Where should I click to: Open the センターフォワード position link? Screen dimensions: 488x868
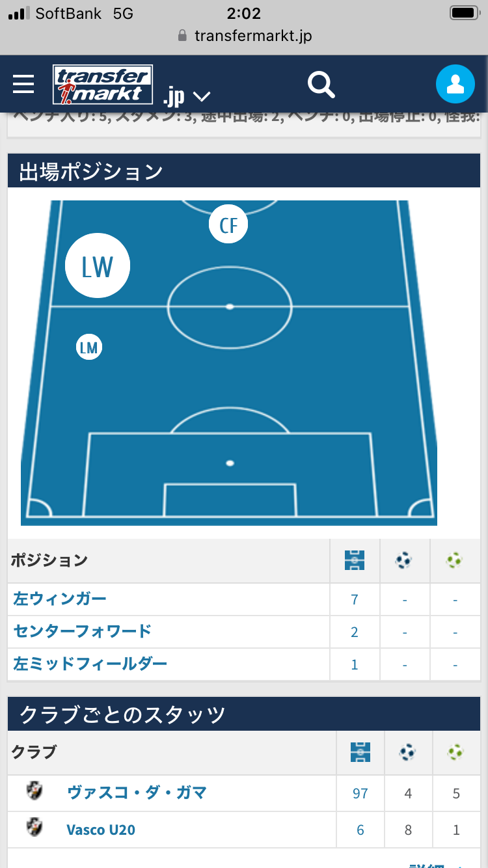[x=83, y=631]
